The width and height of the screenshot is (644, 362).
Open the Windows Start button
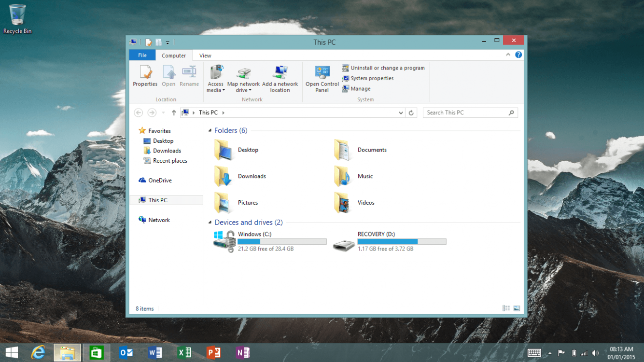12,353
